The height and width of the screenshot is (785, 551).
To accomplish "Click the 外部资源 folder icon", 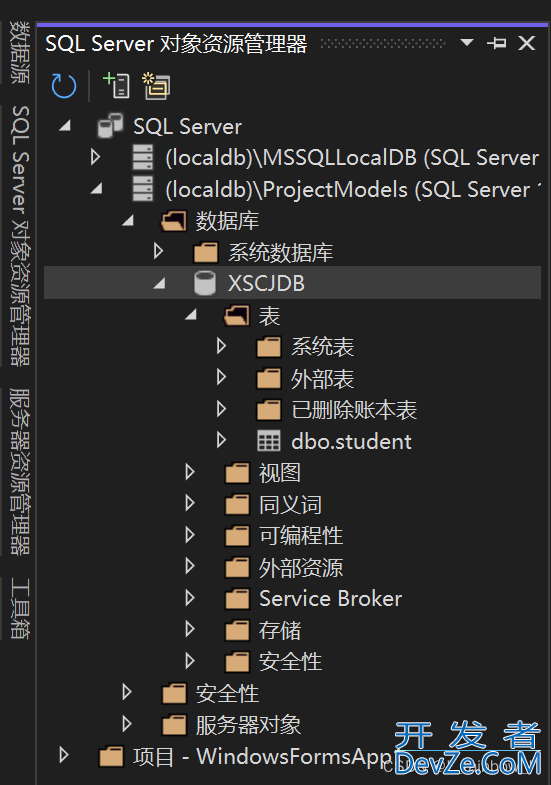I will (237, 567).
